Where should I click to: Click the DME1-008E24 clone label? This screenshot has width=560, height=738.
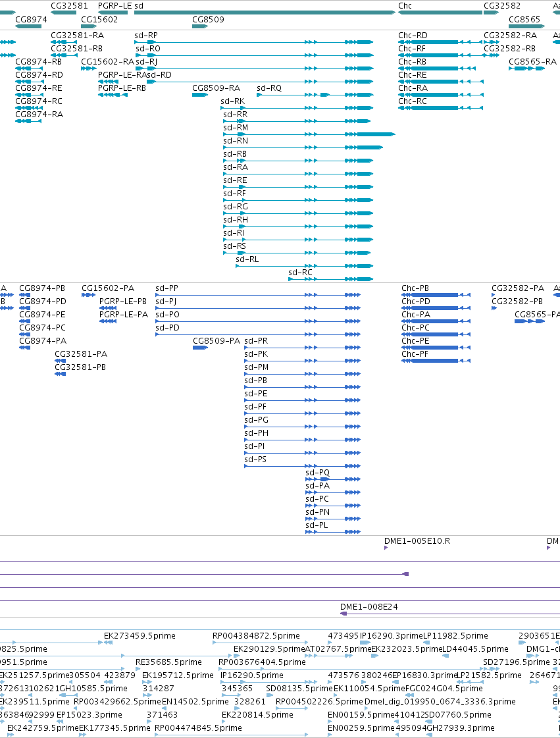coord(369,607)
